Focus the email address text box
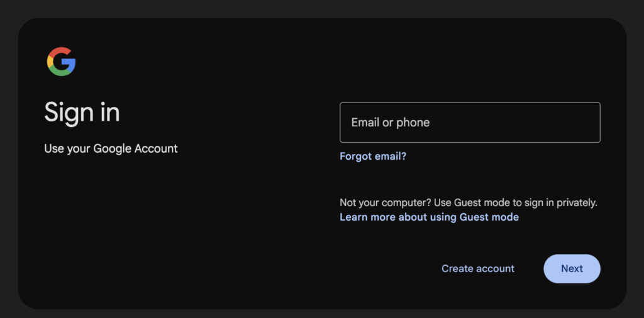The height and width of the screenshot is (318, 644). click(x=470, y=123)
